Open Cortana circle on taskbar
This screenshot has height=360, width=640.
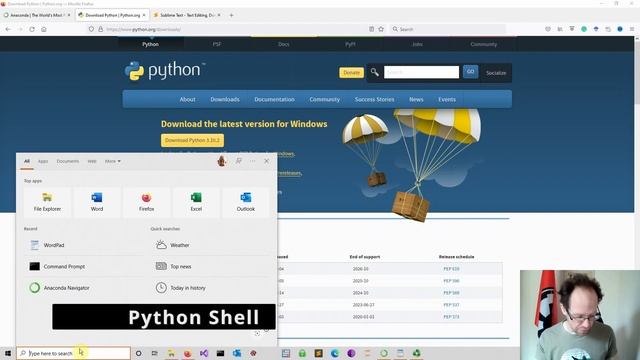tap(138, 353)
